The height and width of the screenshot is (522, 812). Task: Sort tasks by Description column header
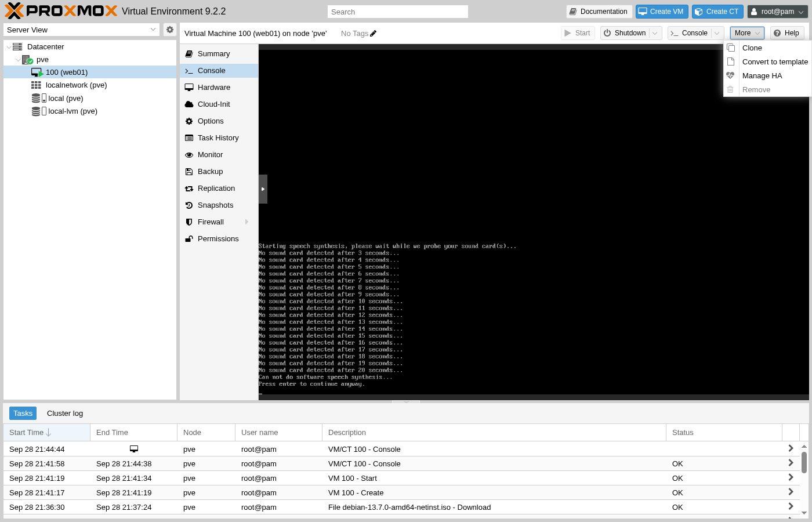point(494,432)
